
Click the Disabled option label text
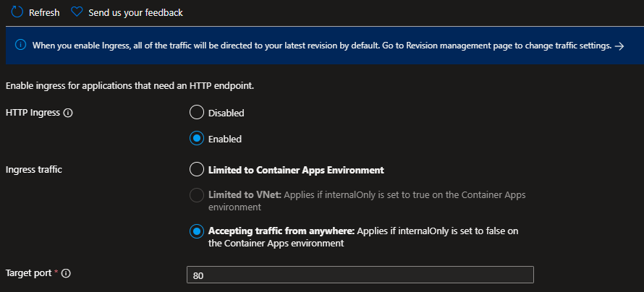click(226, 113)
